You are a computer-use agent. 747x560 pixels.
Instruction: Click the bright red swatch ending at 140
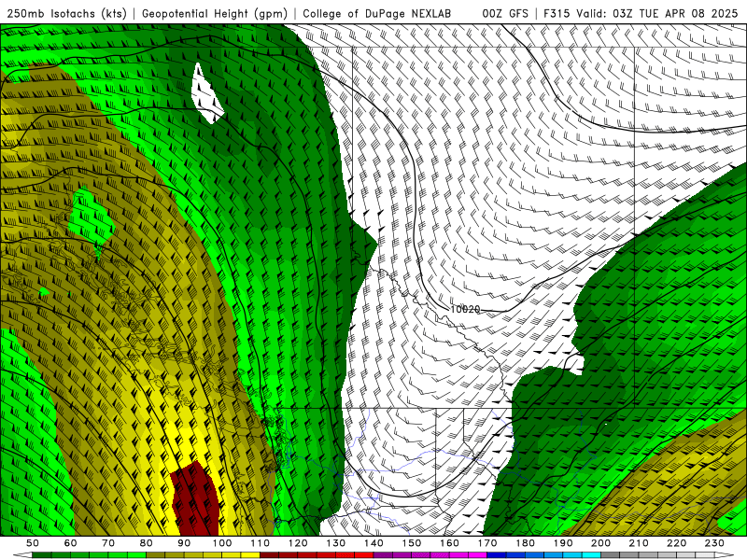[x=364, y=555]
